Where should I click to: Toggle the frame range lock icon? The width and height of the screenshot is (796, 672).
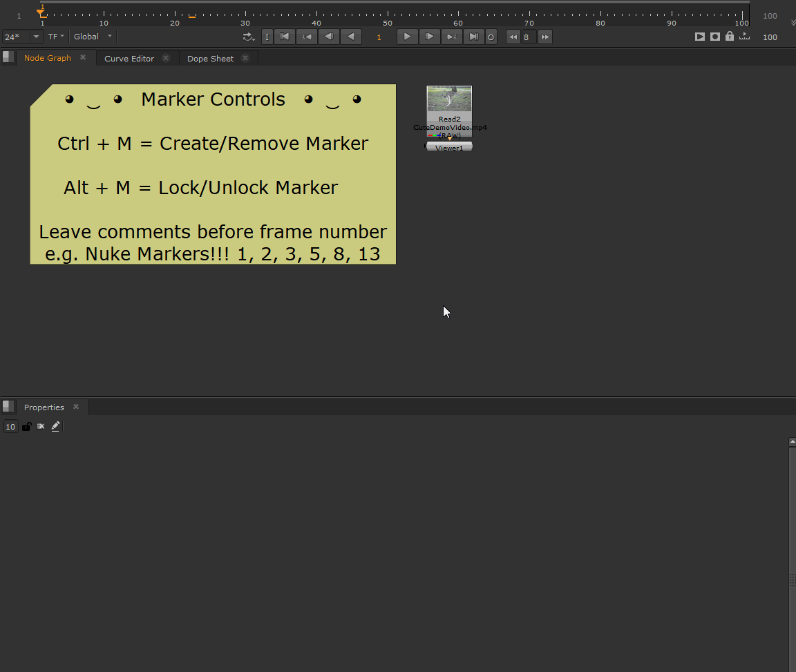point(730,37)
